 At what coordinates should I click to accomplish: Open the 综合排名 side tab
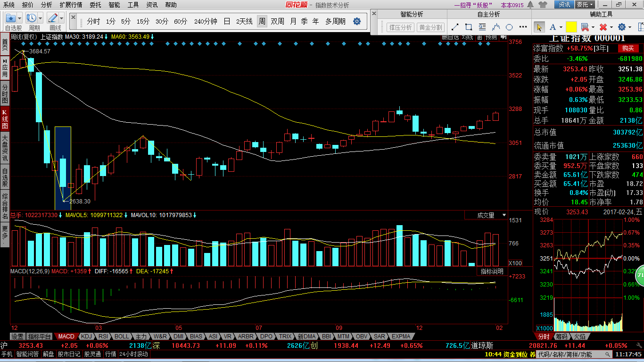[x=5, y=206]
